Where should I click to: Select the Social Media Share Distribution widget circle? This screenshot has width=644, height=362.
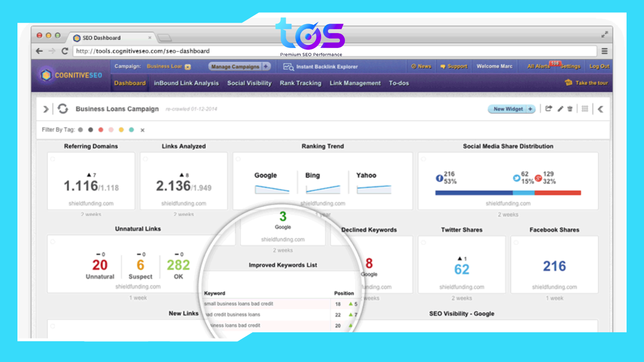pos(423,159)
